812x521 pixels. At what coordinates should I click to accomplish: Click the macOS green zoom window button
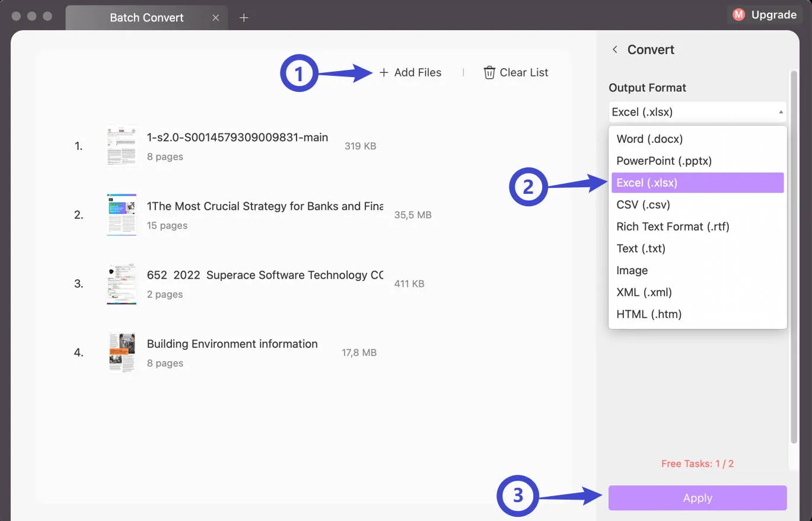click(x=47, y=17)
